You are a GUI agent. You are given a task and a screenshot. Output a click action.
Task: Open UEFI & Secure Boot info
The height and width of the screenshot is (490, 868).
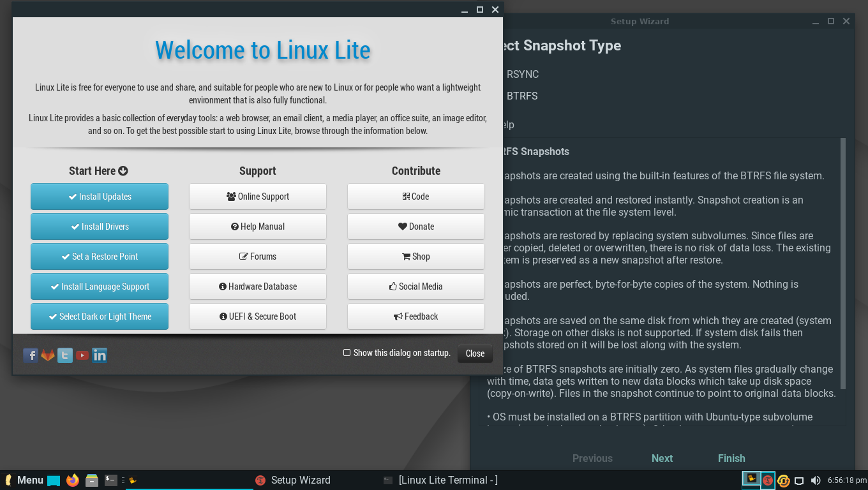pos(258,316)
